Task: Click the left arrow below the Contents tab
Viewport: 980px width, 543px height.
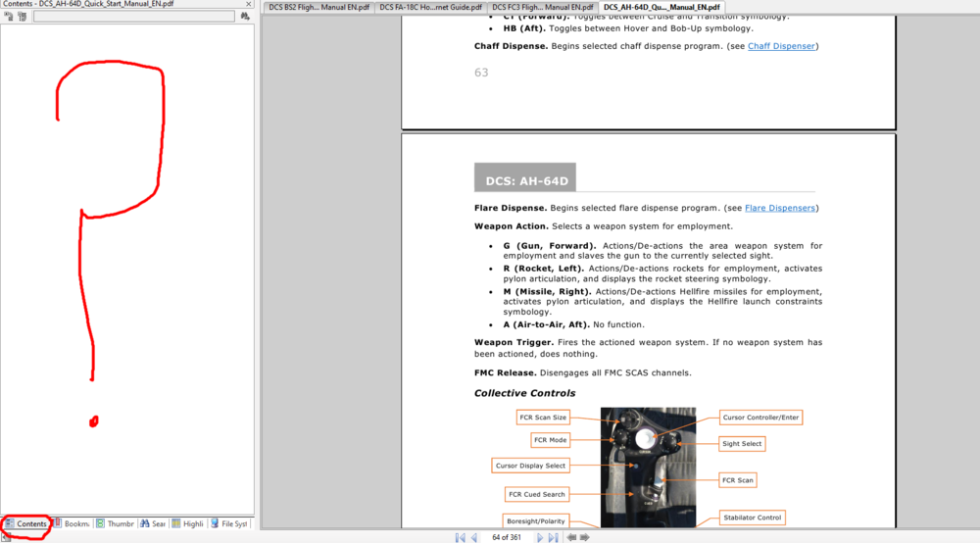Action: (6, 537)
